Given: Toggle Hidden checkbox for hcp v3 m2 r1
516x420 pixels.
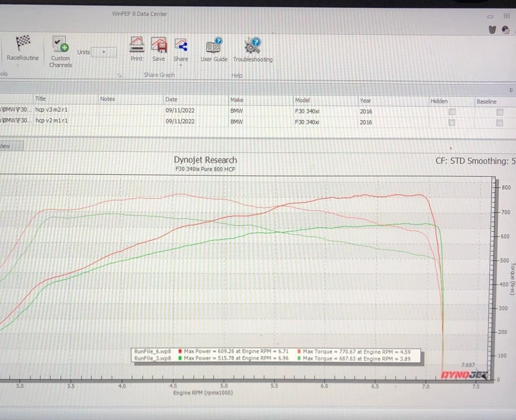Looking at the screenshot, I should 452,112.
